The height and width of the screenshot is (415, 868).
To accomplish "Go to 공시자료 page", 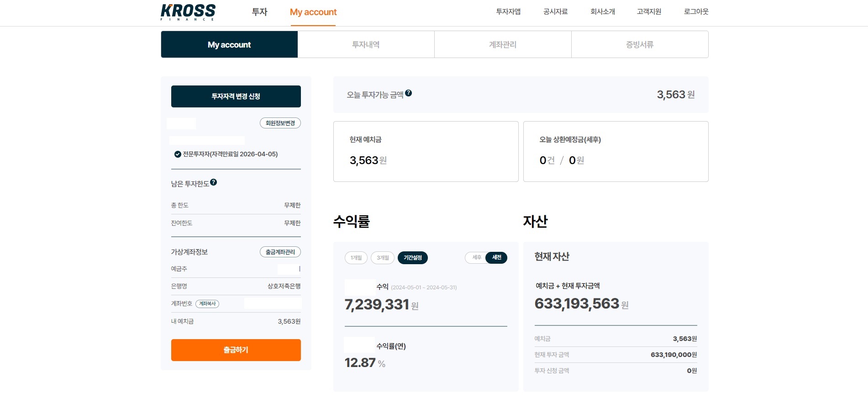I will [555, 11].
